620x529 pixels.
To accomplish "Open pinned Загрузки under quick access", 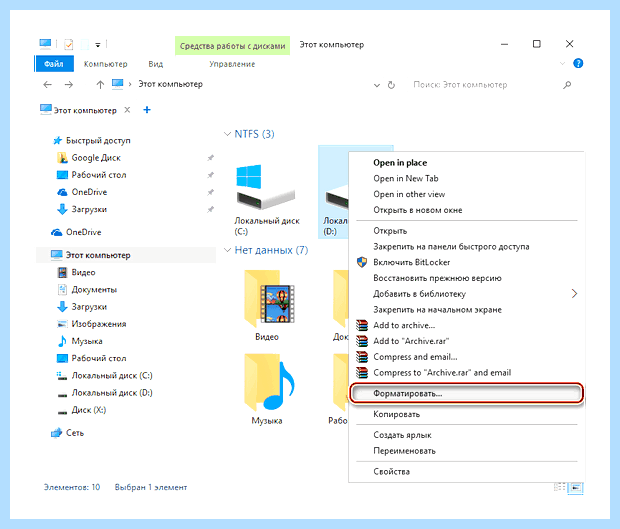I will [82, 209].
